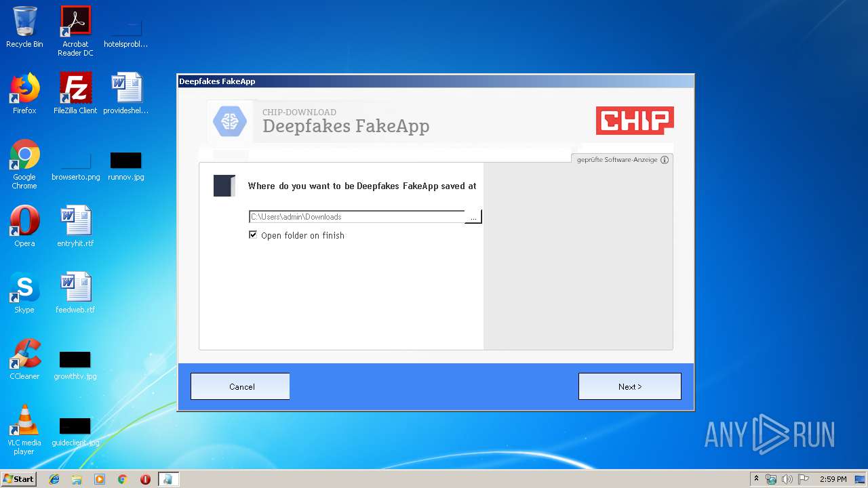Viewport: 868px width, 488px height.
Task: Open the media player taskbar icon
Action: click(100, 479)
